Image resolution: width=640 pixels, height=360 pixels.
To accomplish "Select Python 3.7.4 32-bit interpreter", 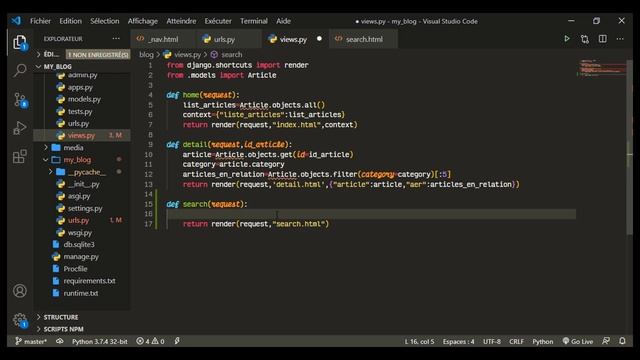I will [100, 341].
